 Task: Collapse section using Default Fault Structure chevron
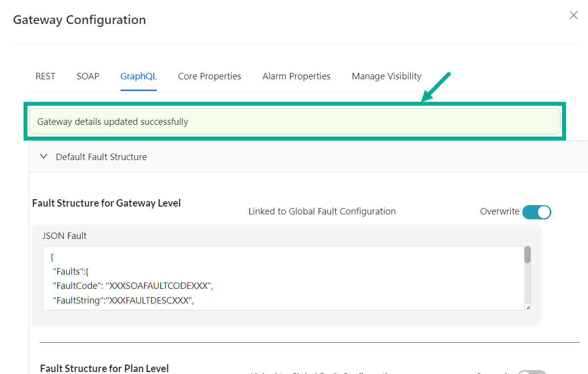tap(44, 157)
